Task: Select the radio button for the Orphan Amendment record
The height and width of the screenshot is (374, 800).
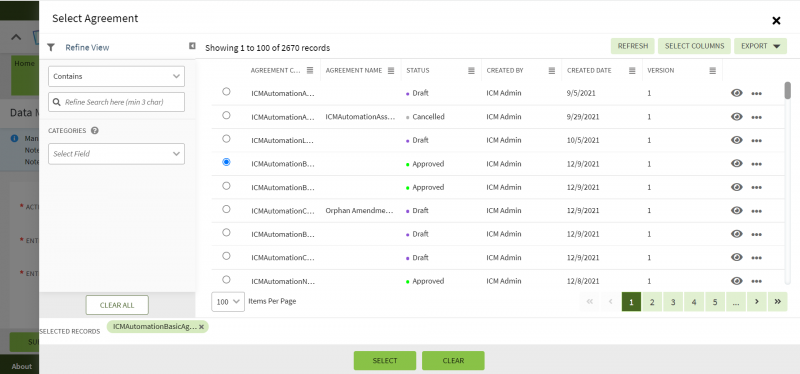Action: point(226,209)
